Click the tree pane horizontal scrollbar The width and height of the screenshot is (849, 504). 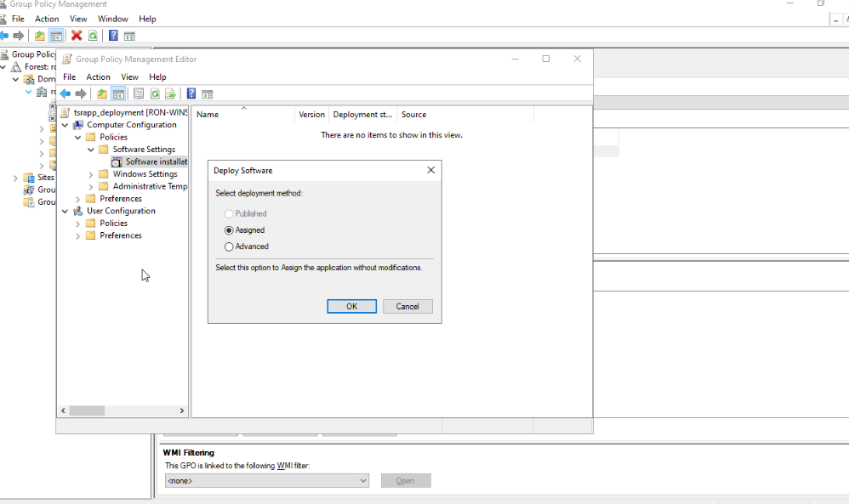pos(87,411)
